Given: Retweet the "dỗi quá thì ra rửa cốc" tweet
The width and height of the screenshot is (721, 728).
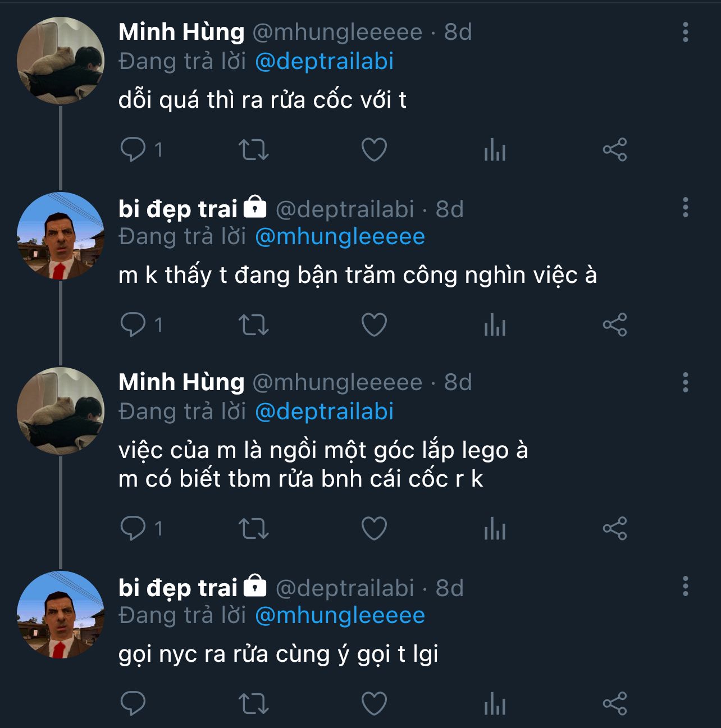Looking at the screenshot, I should (254, 150).
